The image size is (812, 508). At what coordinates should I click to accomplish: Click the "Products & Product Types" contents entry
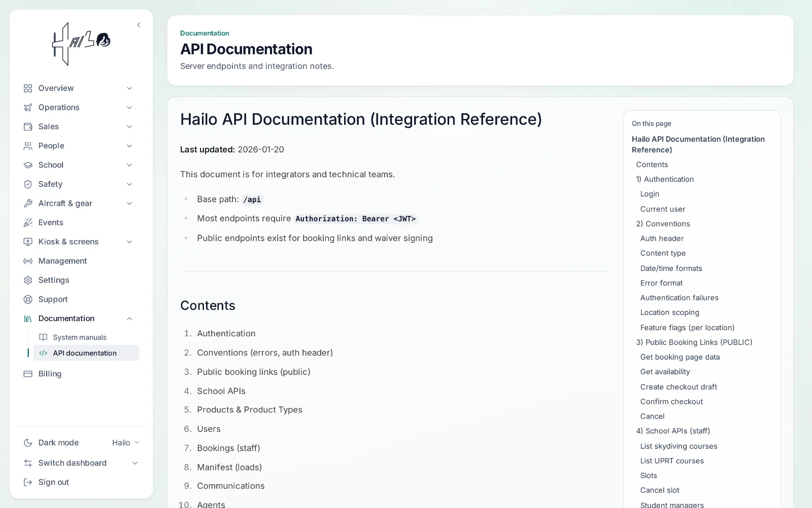(250, 409)
